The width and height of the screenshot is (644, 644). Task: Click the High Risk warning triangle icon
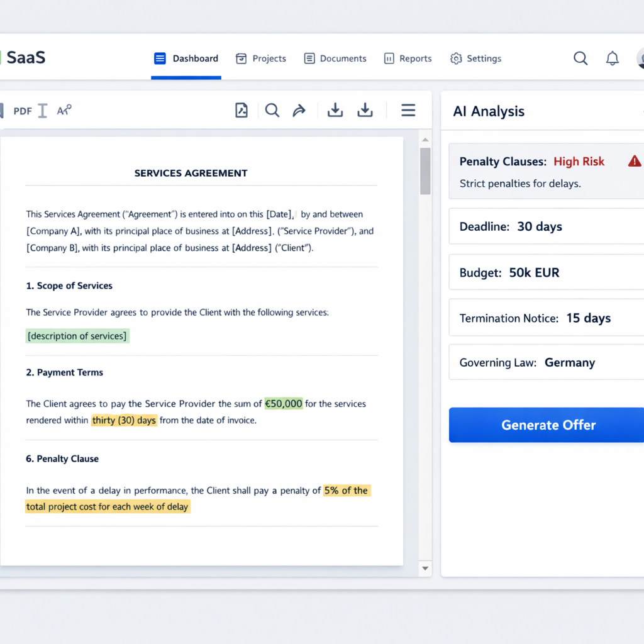[634, 161]
